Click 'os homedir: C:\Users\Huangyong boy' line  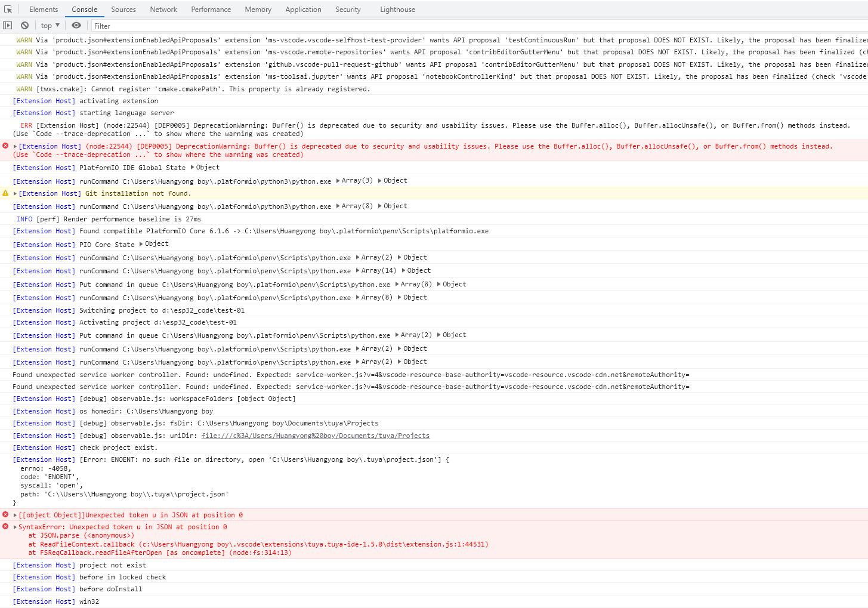point(146,411)
